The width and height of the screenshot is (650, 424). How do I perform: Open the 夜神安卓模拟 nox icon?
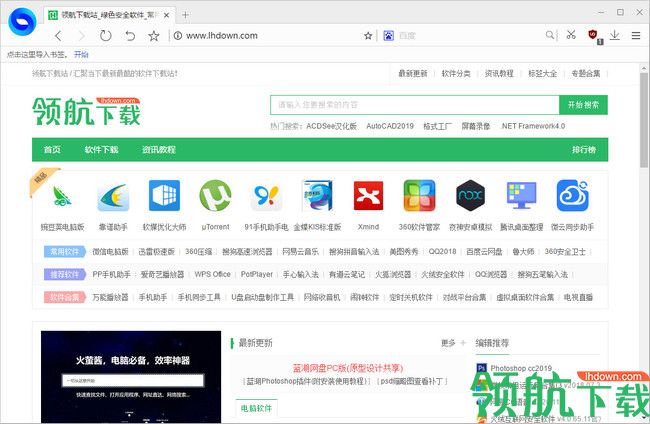point(471,196)
